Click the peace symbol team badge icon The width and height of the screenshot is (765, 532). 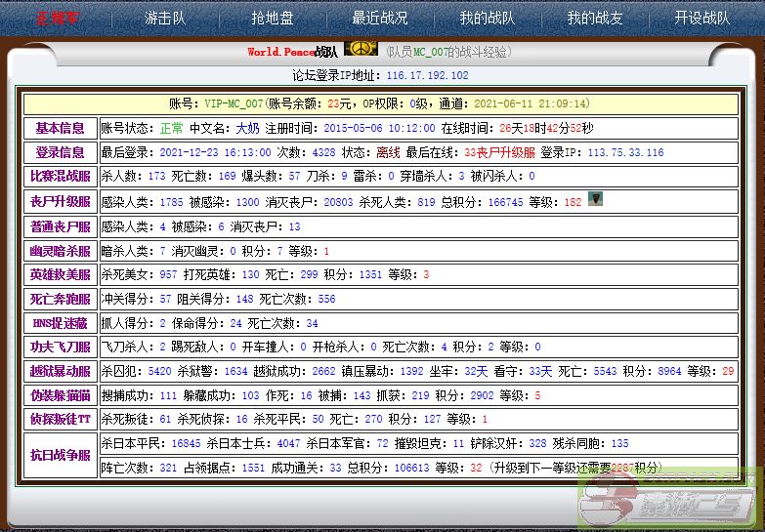361,50
